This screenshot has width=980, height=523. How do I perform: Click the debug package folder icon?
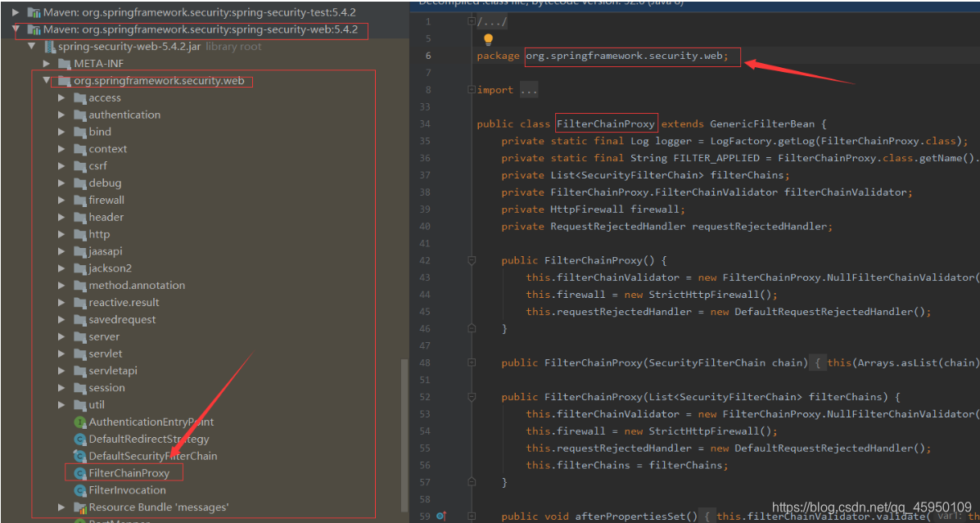point(79,183)
